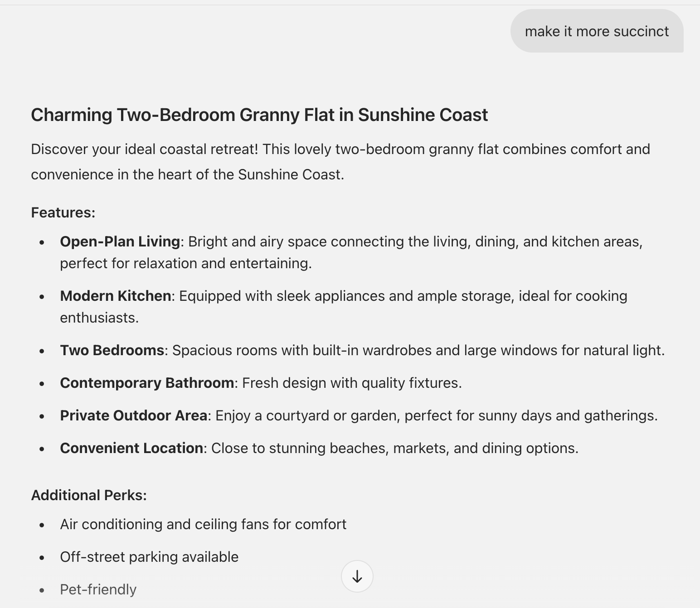Click the "Off-street parking available" bullet

click(149, 557)
